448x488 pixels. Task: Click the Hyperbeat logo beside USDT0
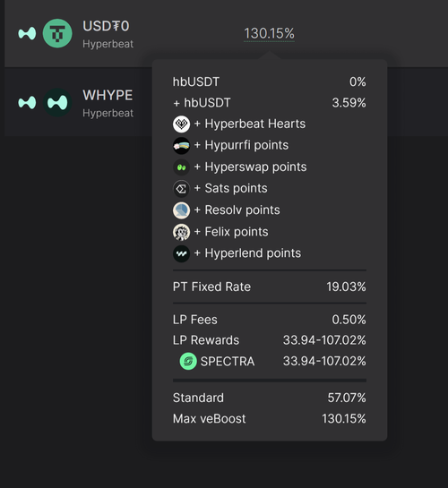pos(27,33)
